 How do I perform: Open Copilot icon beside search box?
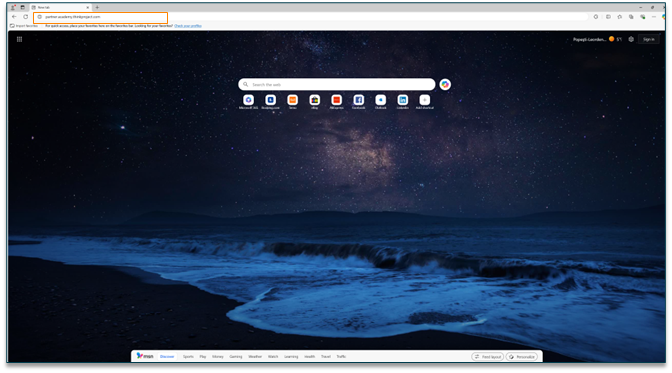click(445, 84)
